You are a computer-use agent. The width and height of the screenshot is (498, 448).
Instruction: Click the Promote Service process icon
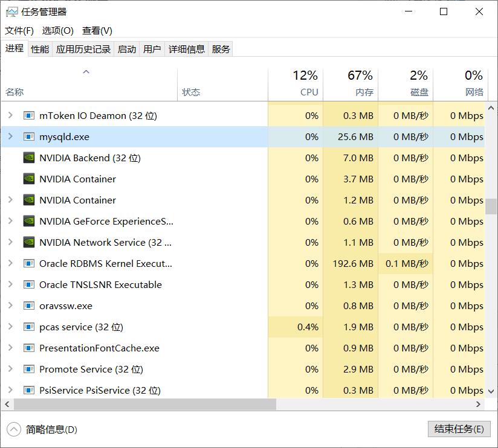(x=29, y=370)
